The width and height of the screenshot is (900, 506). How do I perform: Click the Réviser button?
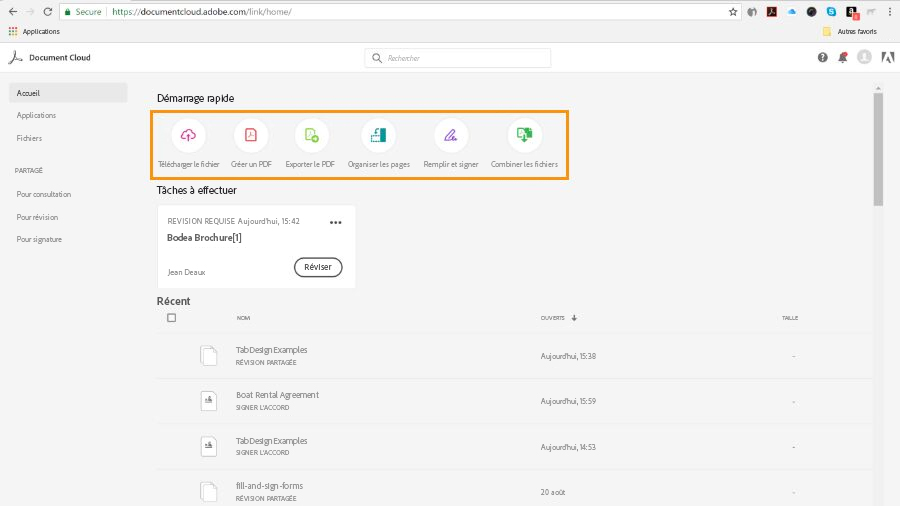(318, 267)
